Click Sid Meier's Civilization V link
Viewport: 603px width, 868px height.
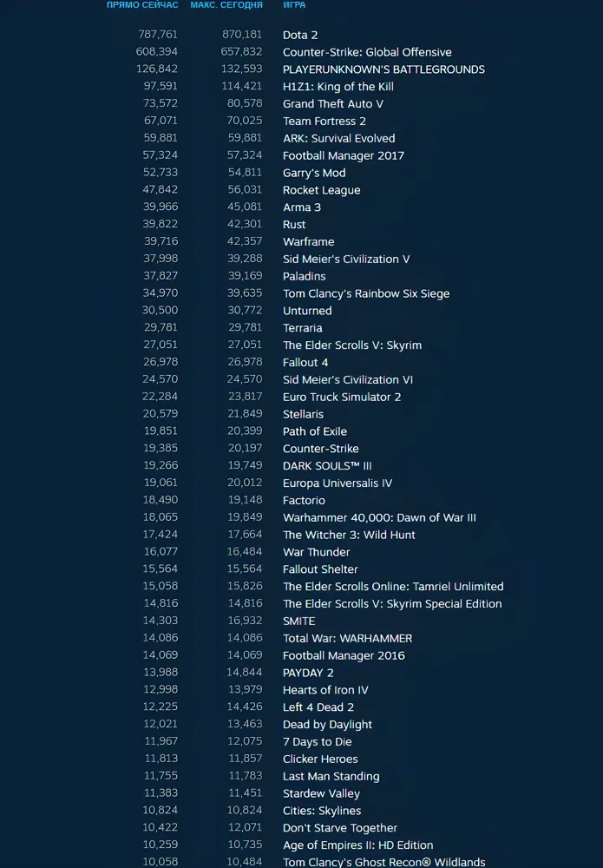coord(346,259)
